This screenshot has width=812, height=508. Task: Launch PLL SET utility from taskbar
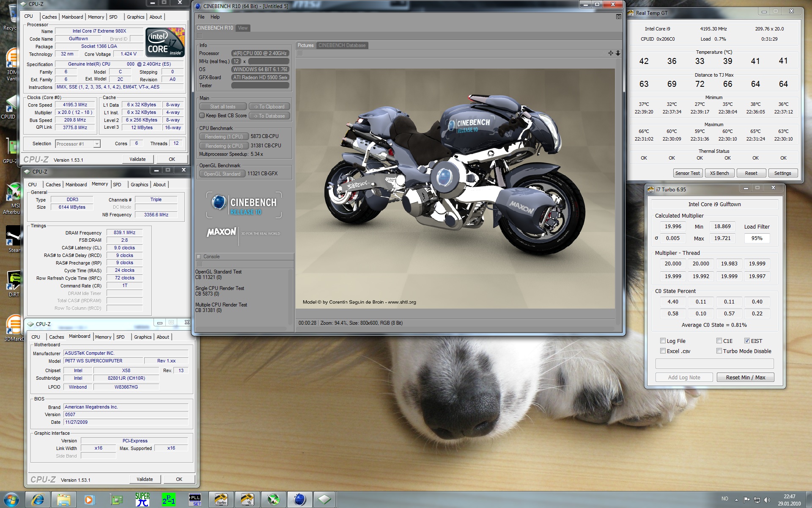click(195, 500)
